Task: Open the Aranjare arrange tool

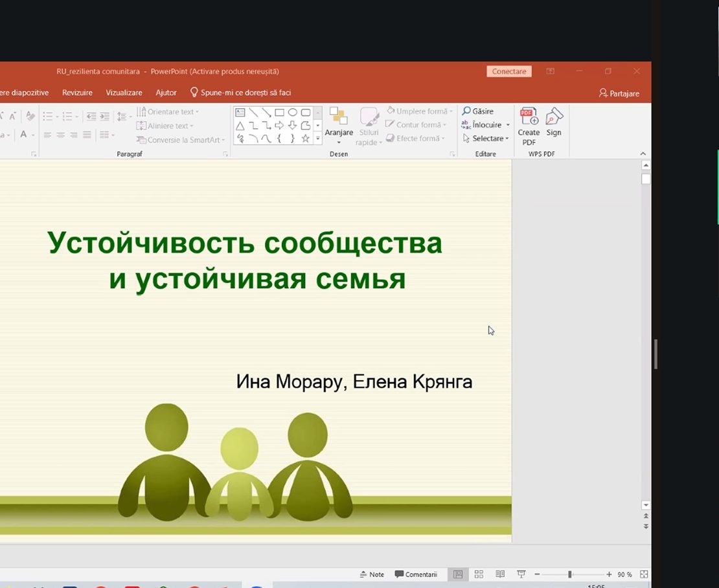Action: pyautogui.click(x=339, y=126)
